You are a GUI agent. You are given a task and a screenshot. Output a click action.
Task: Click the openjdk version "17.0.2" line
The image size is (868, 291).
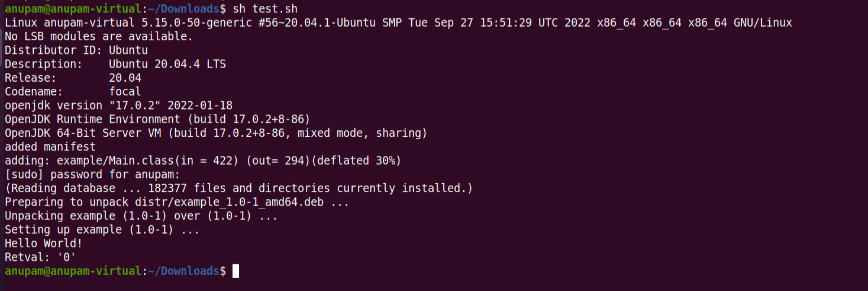pos(118,105)
